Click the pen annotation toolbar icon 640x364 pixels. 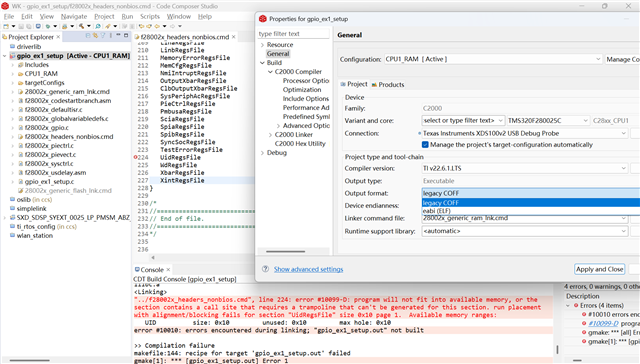[107, 26]
